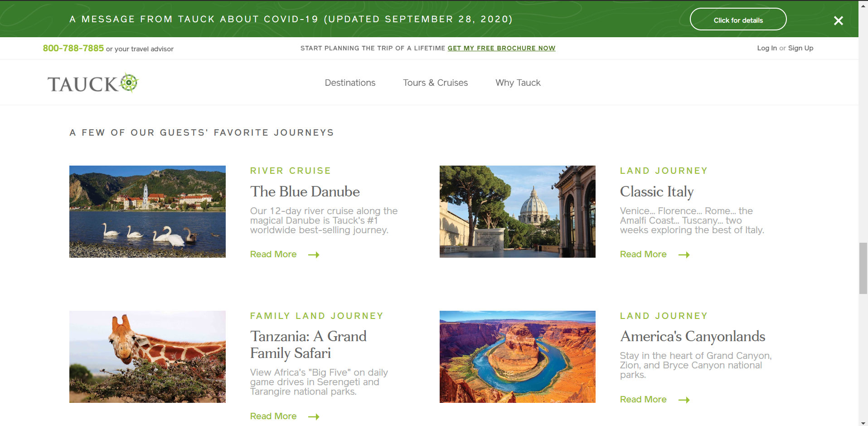The width and height of the screenshot is (868, 426).
Task: Expand the Why Tauck menu
Action: [518, 83]
